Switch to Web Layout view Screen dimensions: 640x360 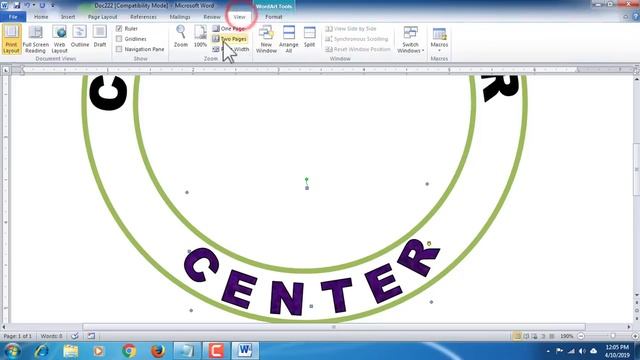click(59, 39)
